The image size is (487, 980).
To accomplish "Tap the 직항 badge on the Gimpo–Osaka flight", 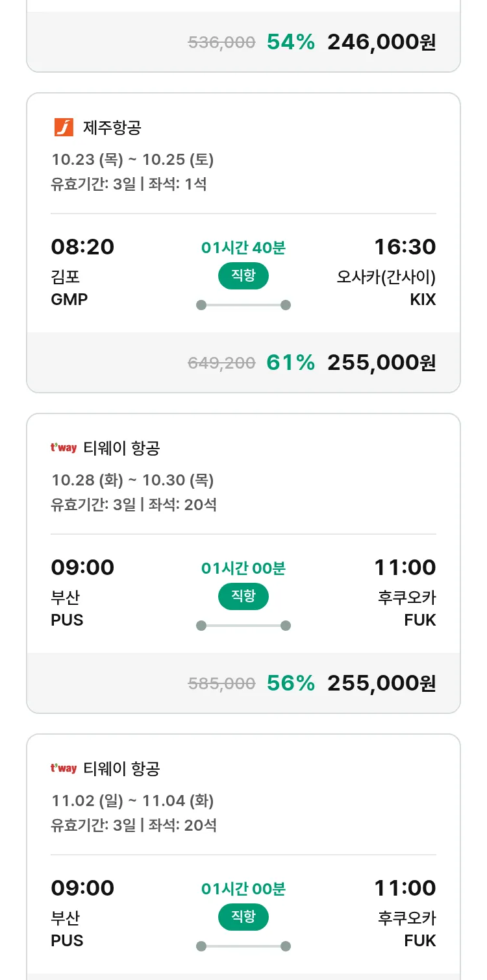I will [243, 276].
